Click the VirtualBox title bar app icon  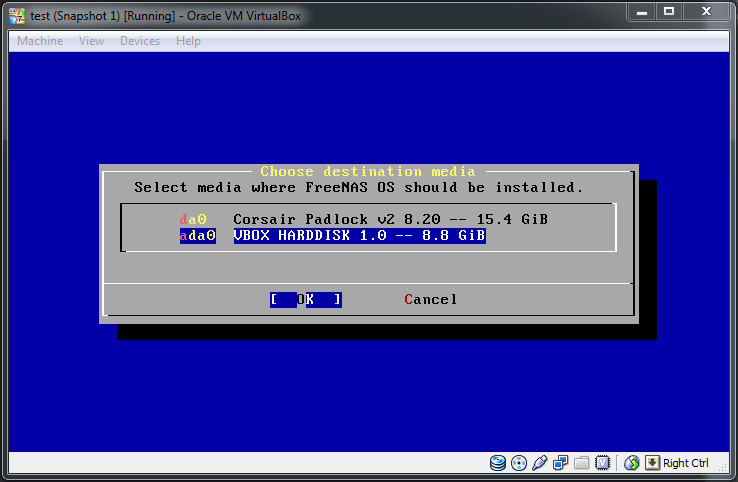[x=16, y=12]
